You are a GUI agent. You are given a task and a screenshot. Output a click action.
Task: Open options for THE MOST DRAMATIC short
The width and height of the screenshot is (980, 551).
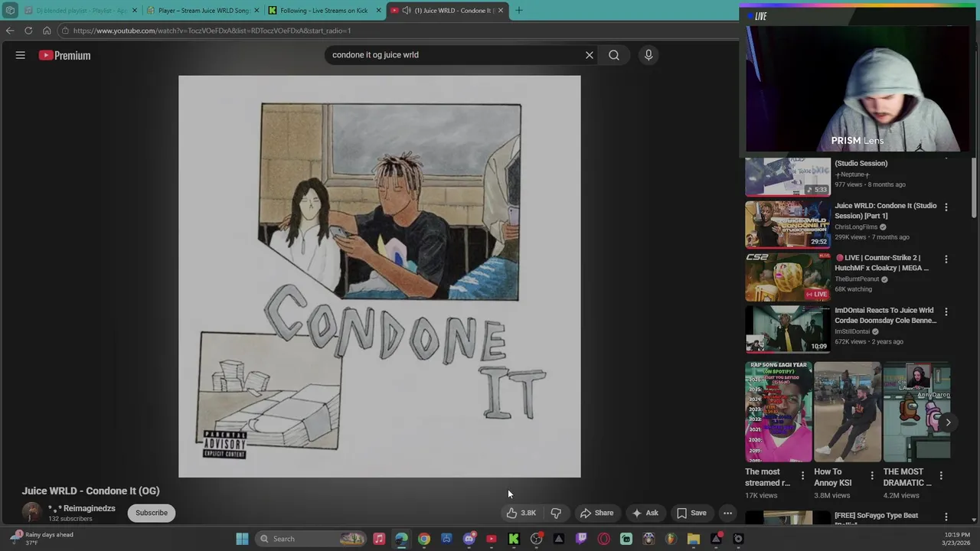941,476
